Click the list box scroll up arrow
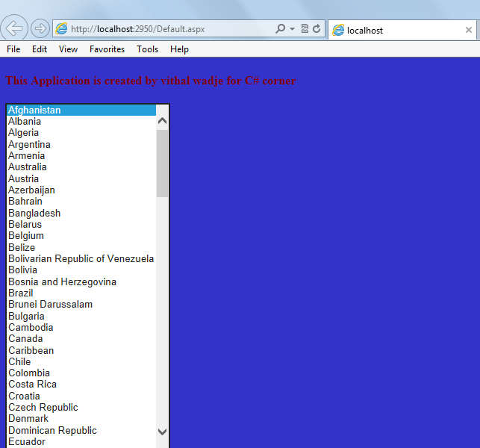 tap(162, 121)
